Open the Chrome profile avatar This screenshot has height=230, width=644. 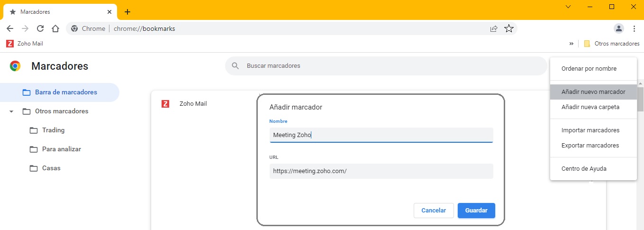point(619,28)
